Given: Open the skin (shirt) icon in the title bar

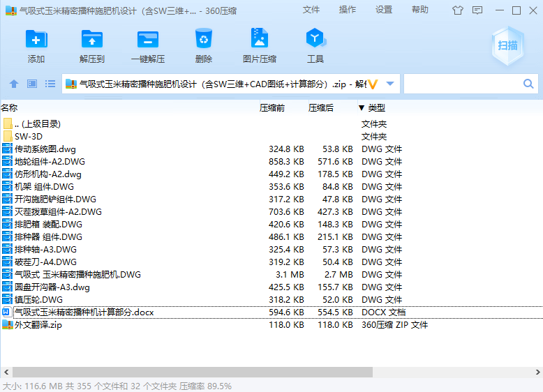Looking at the screenshot, I should click(x=457, y=10).
